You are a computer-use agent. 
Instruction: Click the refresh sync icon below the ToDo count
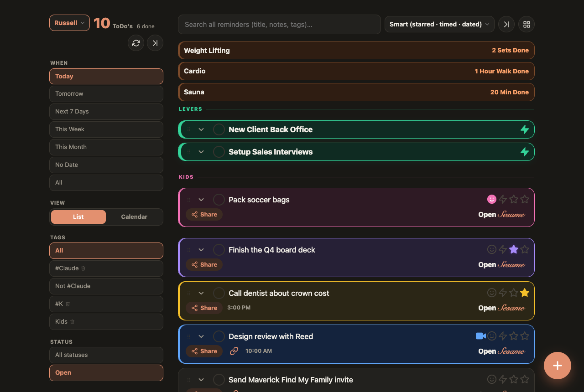coord(136,43)
